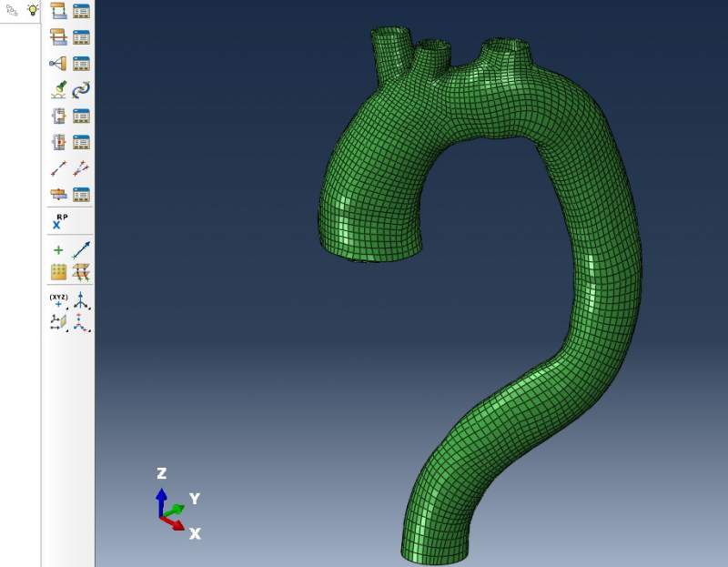Select the datum coordinate system tool

[81, 322]
